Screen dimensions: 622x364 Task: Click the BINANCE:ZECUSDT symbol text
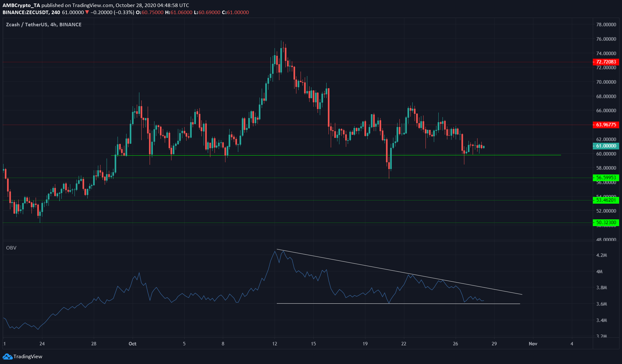[26, 13]
